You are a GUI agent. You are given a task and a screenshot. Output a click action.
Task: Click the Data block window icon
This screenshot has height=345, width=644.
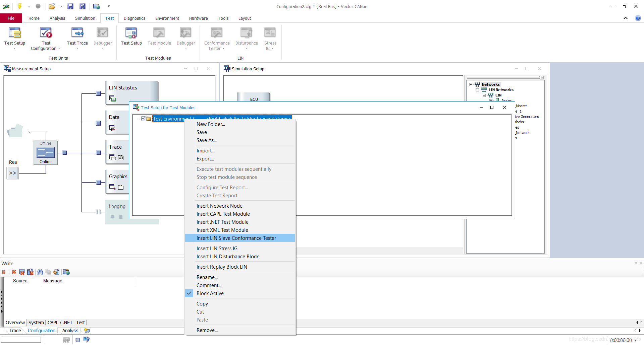(112, 128)
